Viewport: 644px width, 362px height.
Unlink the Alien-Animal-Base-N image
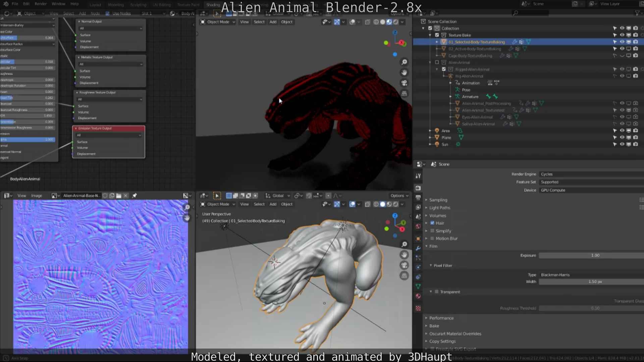(126, 195)
